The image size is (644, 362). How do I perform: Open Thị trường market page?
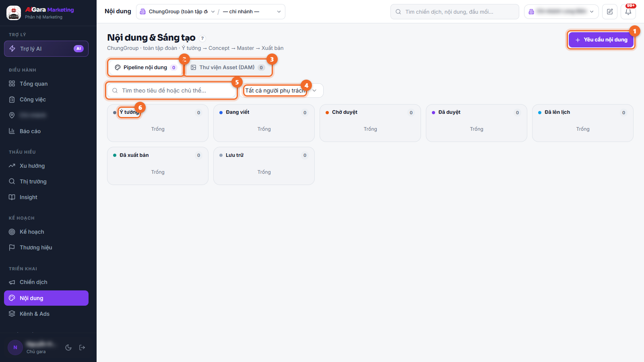pyautogui.click(x=46, y=181)
